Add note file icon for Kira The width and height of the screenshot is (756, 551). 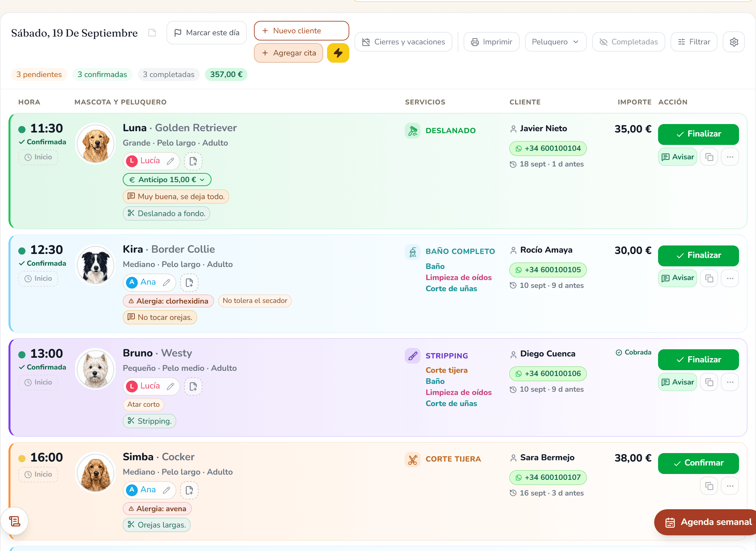[x=189, y=282]
